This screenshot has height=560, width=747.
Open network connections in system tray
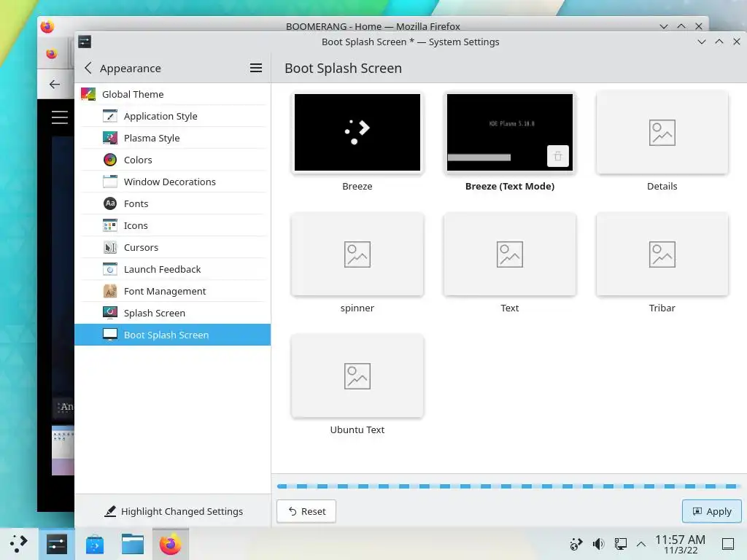620,544
